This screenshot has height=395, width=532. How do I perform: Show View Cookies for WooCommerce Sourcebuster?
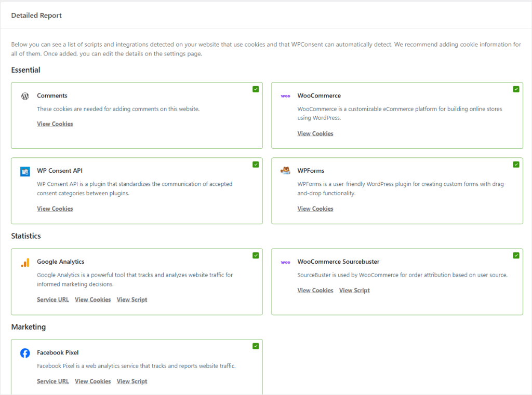(x=315, y=291)
